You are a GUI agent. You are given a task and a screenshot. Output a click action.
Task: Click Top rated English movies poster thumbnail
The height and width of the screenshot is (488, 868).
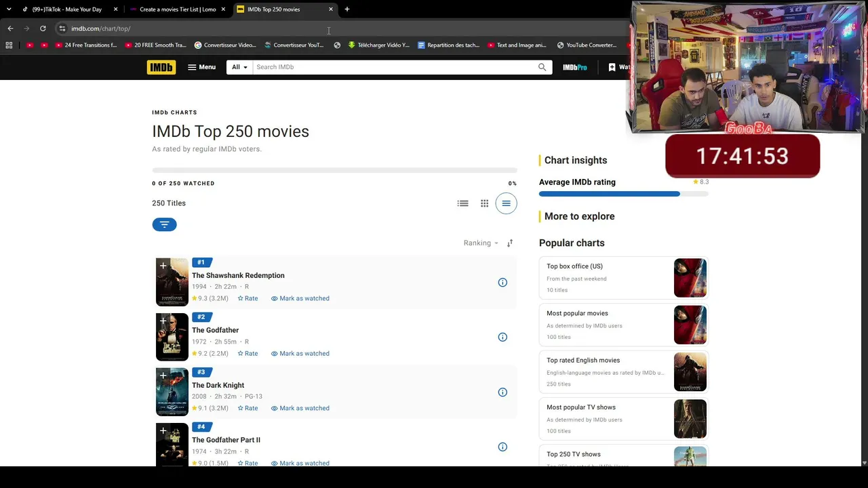690,372
